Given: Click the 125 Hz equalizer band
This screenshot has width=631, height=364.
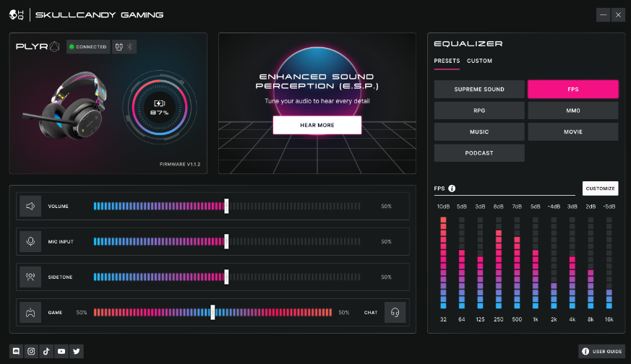Looking at the screenshot, I should tap(480, 263).
